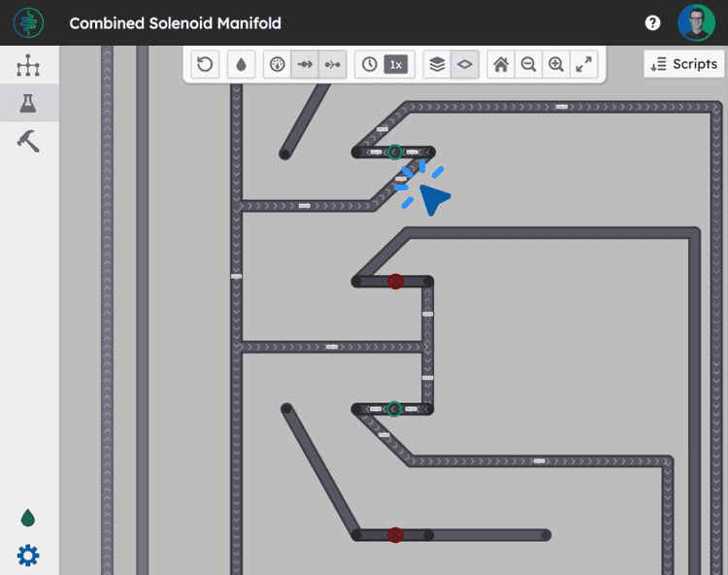Reset view with the home icon
Viewport: 728px width, 575px height.
[x=501, y=65]
